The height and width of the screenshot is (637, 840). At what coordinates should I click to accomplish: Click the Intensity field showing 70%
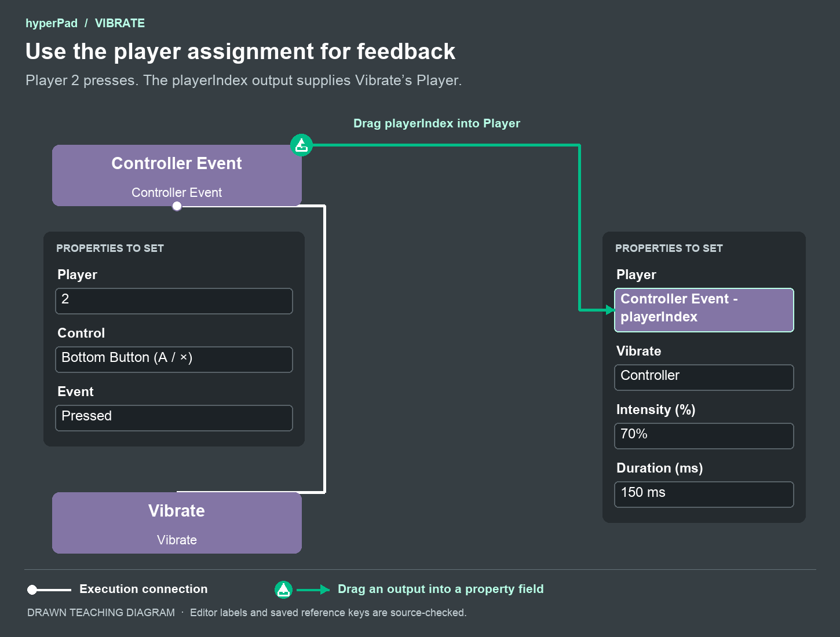coord(704,436)
